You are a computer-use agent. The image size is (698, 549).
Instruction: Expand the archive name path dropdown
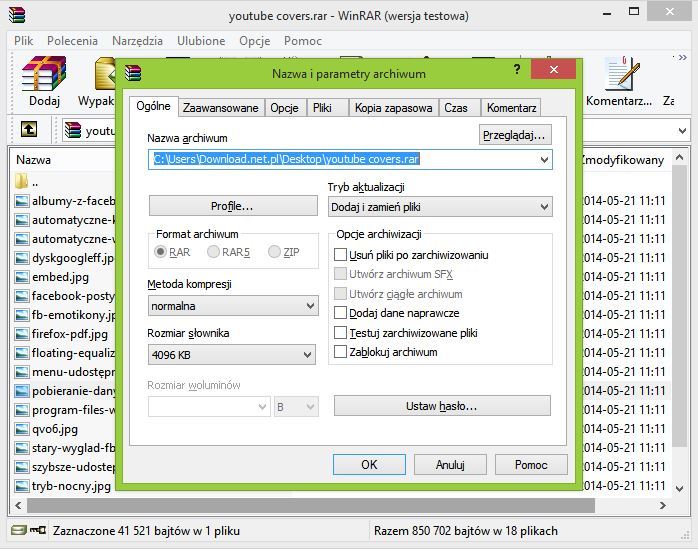544,159
